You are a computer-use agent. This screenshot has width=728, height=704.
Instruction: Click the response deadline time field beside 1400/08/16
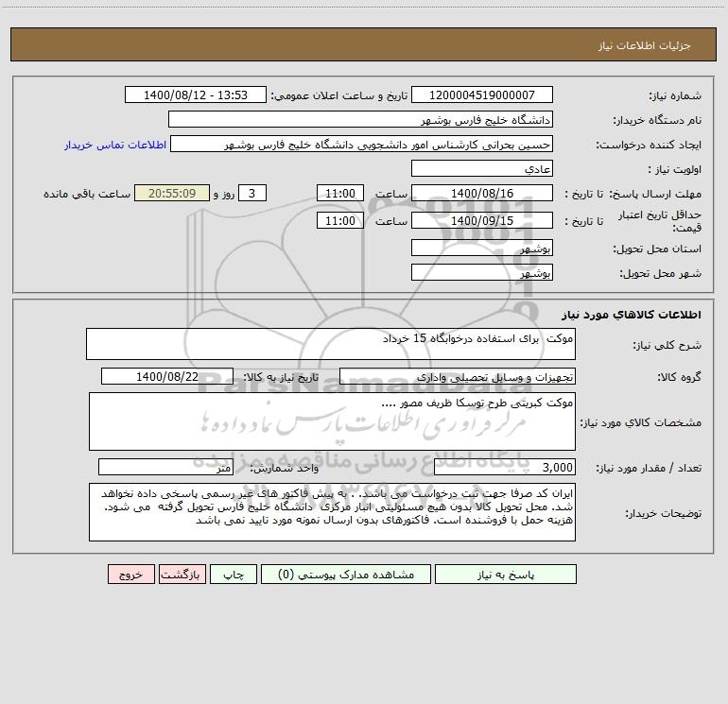click(339, 193)
